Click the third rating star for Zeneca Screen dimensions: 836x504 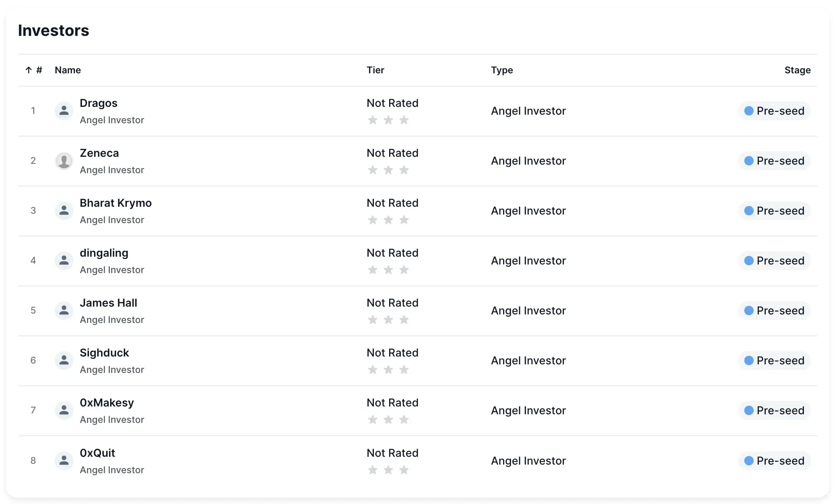click(x=404, y=170)
